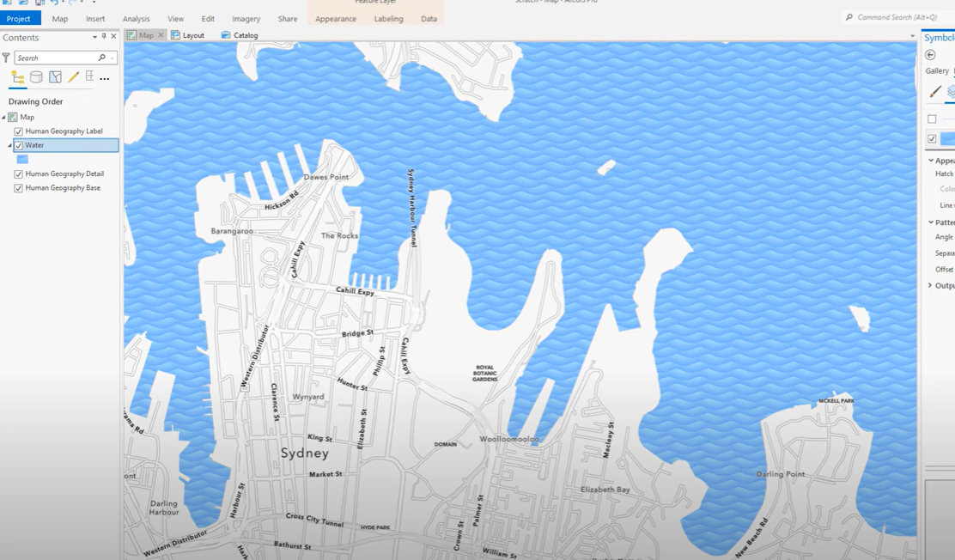Uncheck the Human Geography Label layer
Screen dimensions: 955x560
point(18,131)
